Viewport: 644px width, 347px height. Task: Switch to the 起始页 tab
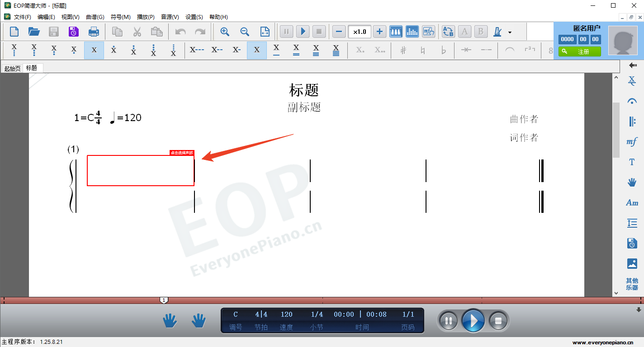point(12,68)
